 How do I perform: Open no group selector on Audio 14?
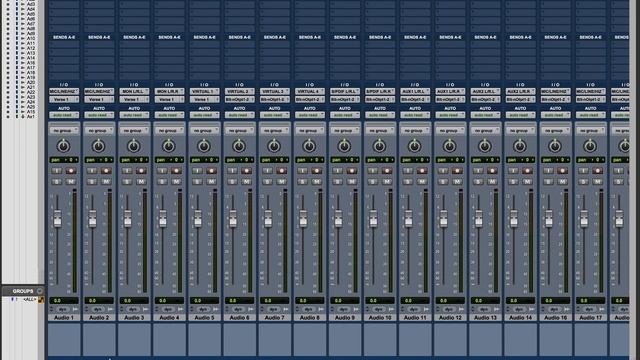(520, 131)
